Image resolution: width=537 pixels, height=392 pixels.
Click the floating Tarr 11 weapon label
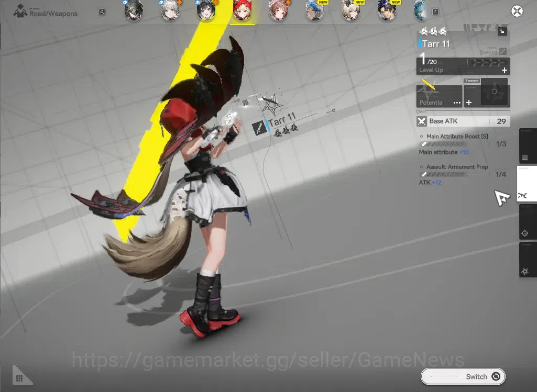[x=281, y=120]
